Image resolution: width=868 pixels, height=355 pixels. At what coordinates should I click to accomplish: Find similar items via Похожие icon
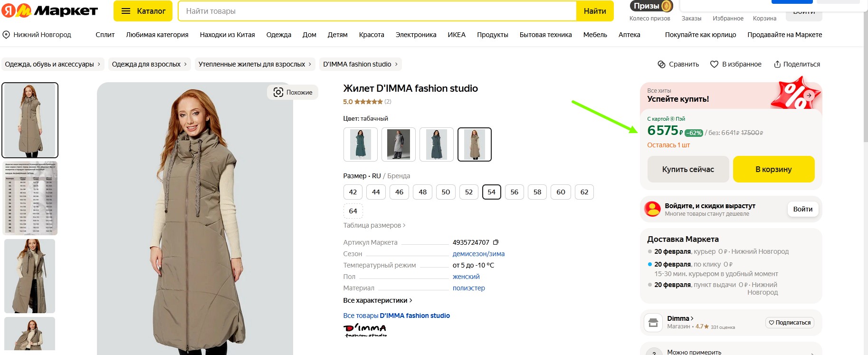coord(278,92)
